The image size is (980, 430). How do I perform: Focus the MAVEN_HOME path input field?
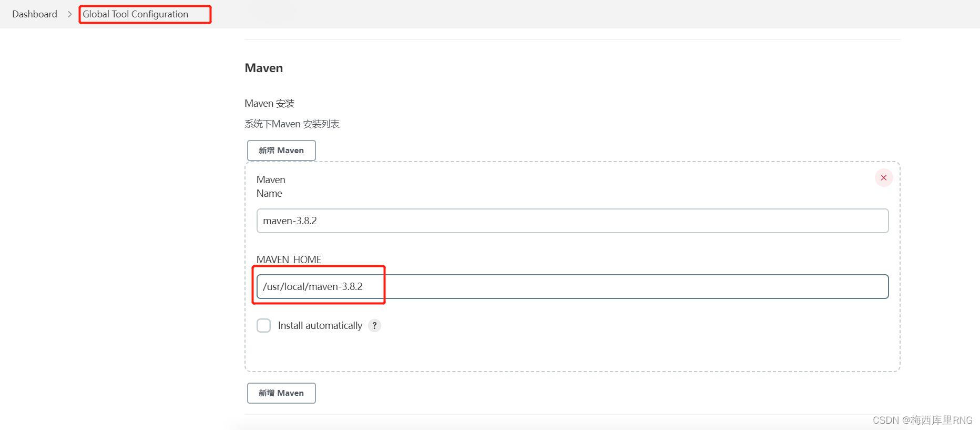(x=573, y=287)
